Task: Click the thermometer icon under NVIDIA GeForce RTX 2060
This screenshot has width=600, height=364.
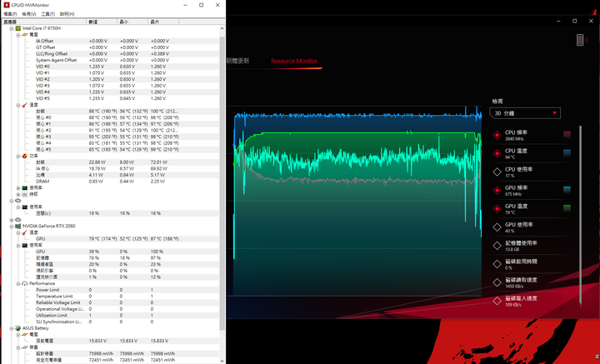Action: tap(24, 232)
